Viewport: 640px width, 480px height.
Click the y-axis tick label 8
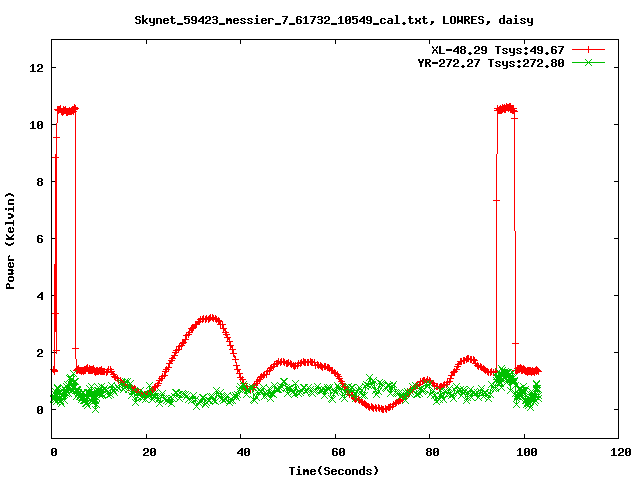tap(40, 182)
